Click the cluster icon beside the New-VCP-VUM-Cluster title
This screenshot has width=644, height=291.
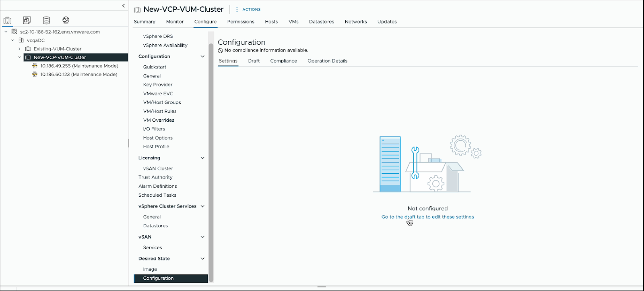137,10
